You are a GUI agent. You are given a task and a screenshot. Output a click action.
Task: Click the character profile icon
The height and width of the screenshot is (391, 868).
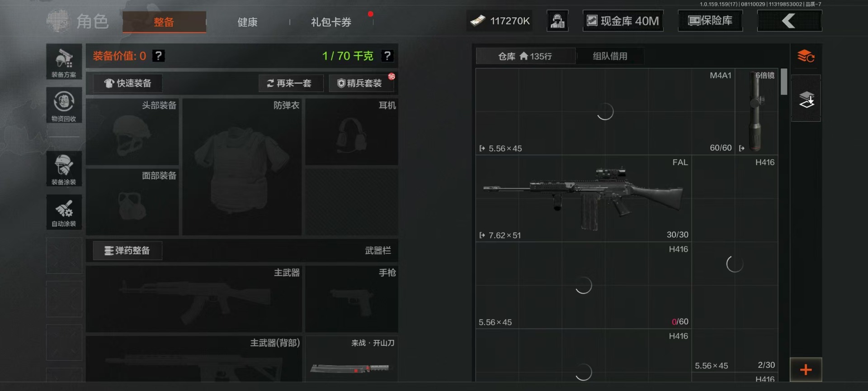[x=557, y=21]
